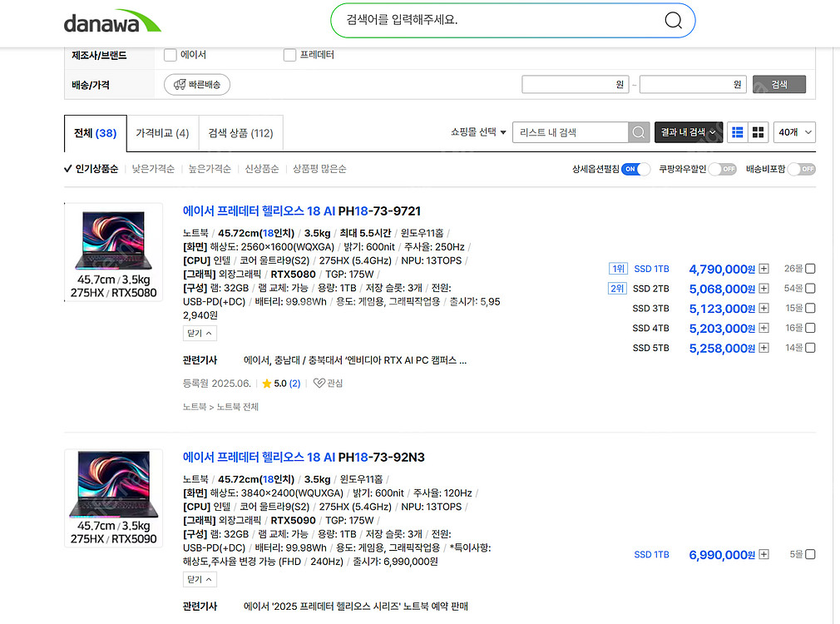This screenshot has height=624, width=840.
Task: Click plus icon beside 5,203,000원 price
Action: tap(764, 328)
